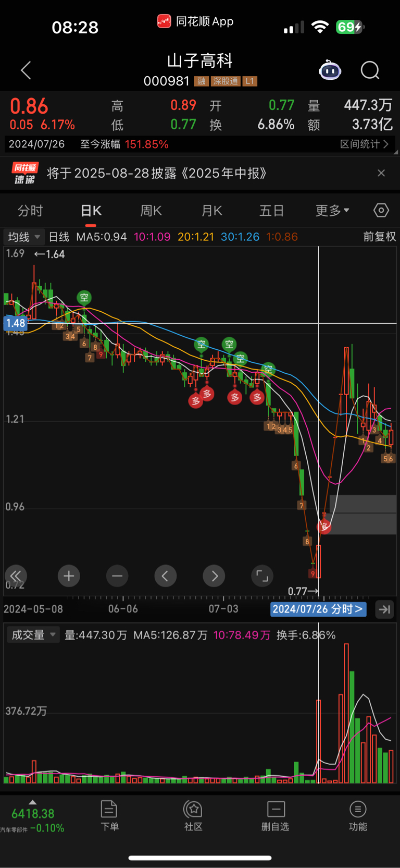Expand the 汽车零部件 6418.38 index bar
Viewport: 400px width, 868px height.
pos(33,816)
